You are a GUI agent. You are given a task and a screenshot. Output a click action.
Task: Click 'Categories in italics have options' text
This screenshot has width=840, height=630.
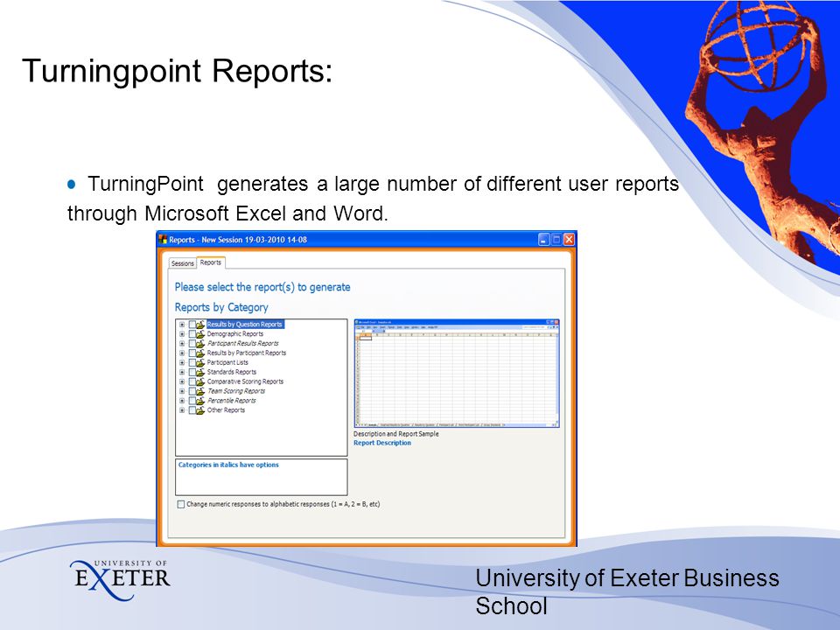(x=228, y=465)
